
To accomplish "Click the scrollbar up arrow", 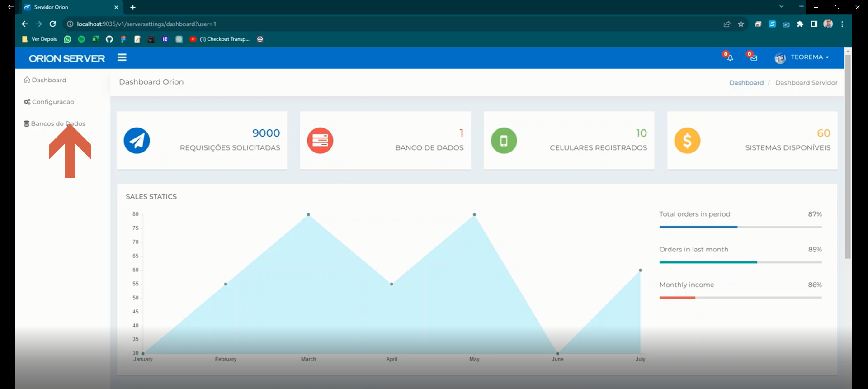I will pos(848,51).
